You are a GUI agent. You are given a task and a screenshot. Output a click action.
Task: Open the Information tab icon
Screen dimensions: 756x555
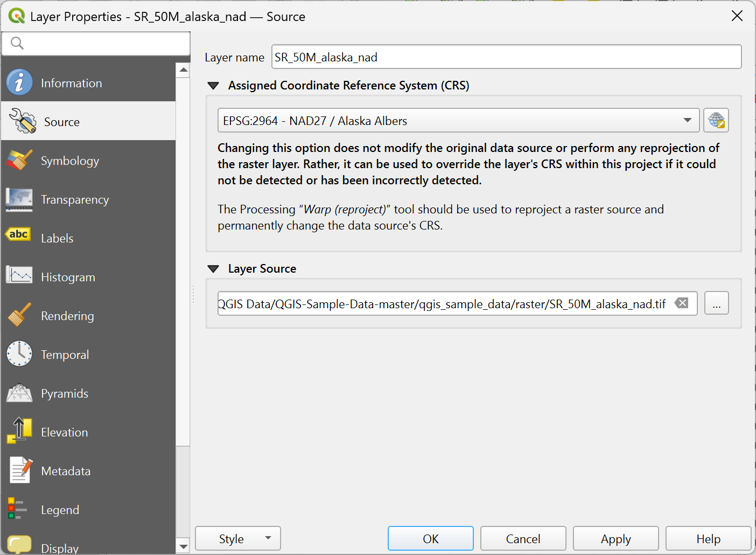click(x=19, y=82)
